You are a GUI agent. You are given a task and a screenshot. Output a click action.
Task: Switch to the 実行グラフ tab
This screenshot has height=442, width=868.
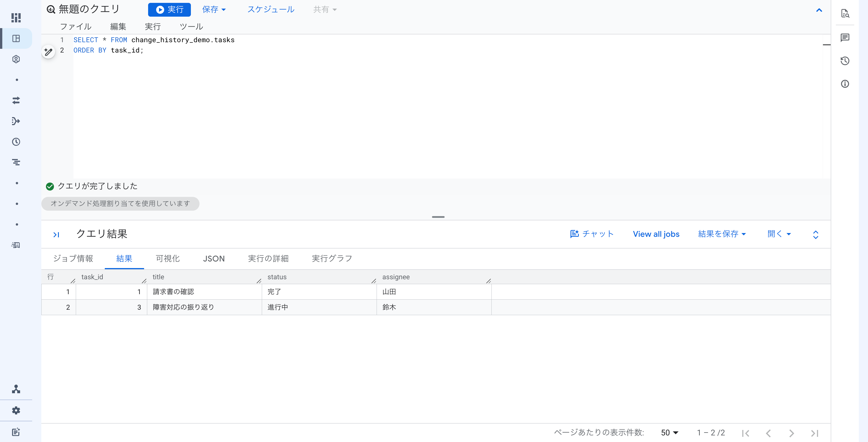[x=332, y=258]
